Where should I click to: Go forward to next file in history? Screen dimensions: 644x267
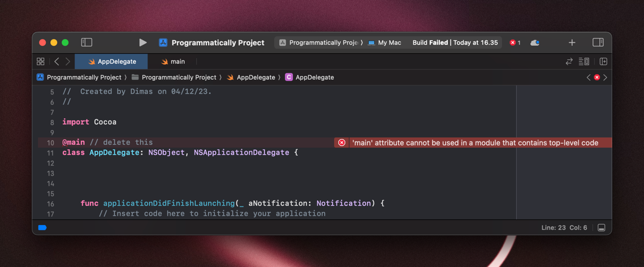tap(68, 62)
